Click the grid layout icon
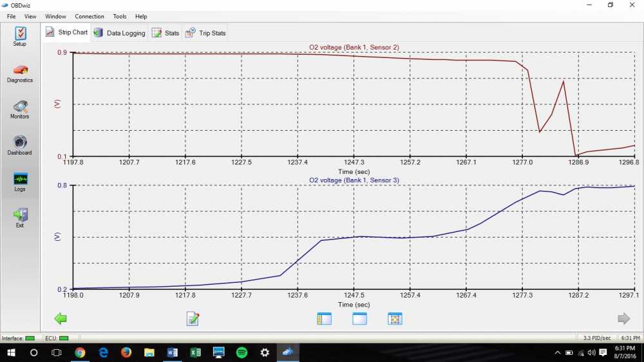 click(395, 318)
